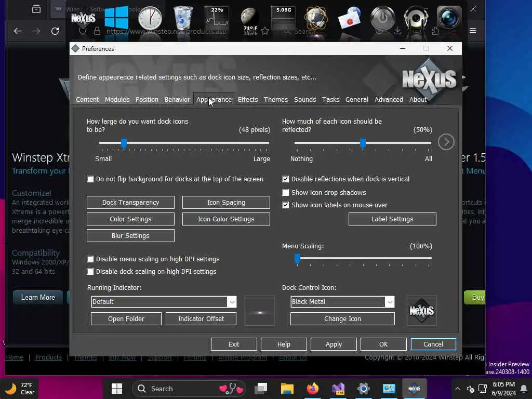This screenshot has width=532, height=399.
Task: Open Blur Settings
Action: [130, 235]
